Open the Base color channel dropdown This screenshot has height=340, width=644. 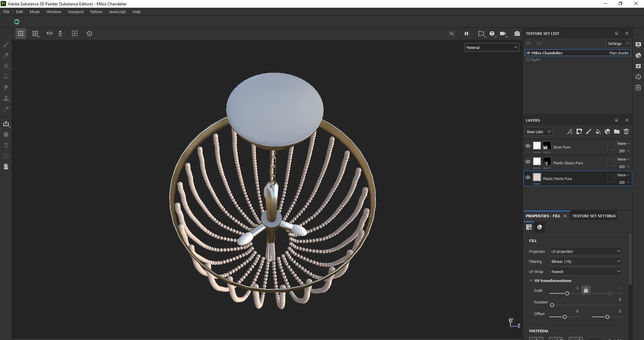[x=539, y=132]
